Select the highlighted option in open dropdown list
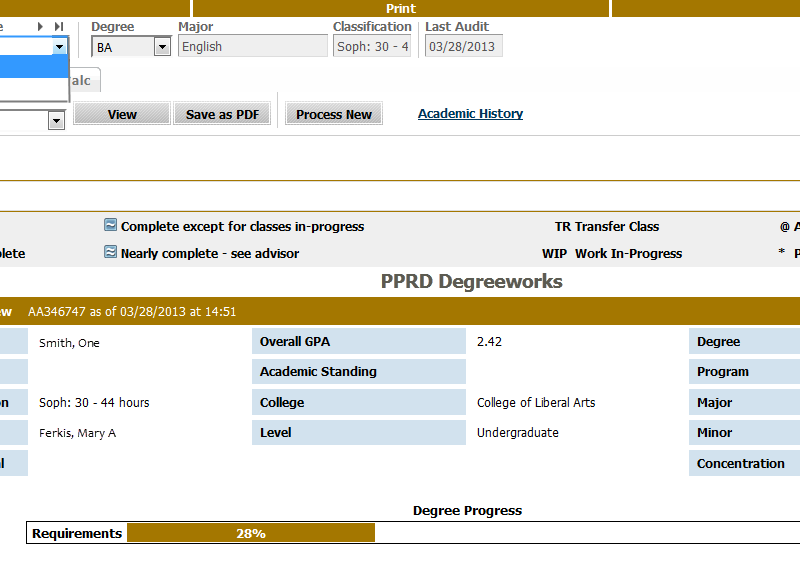Image resolution: width=800 pixels, height=564 pixels. (33, 66)
